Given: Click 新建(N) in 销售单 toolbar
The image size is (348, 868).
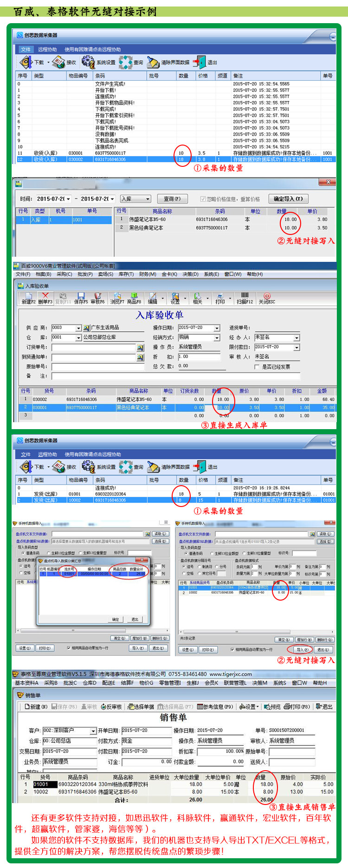Looking at the screenshot, I should tap(36, 707).
